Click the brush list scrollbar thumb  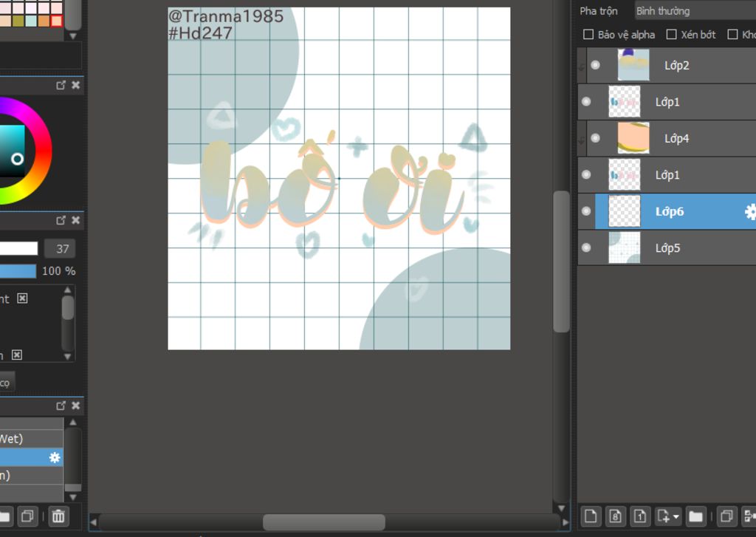coord(73,488)
